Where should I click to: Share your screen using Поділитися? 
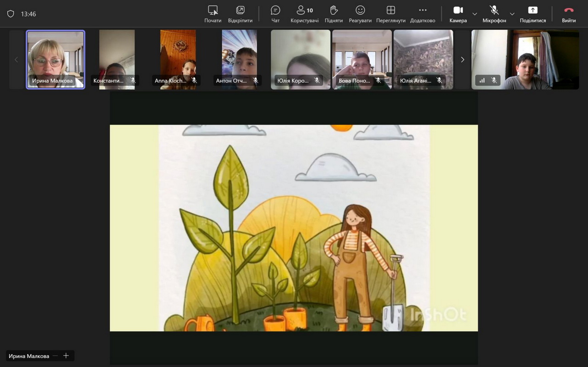pos(532,14)
